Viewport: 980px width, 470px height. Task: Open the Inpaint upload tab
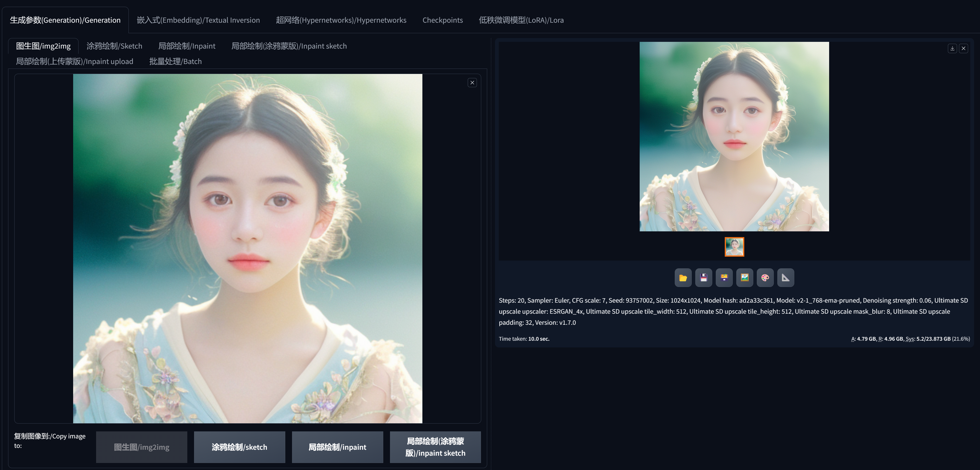(74, 61)
